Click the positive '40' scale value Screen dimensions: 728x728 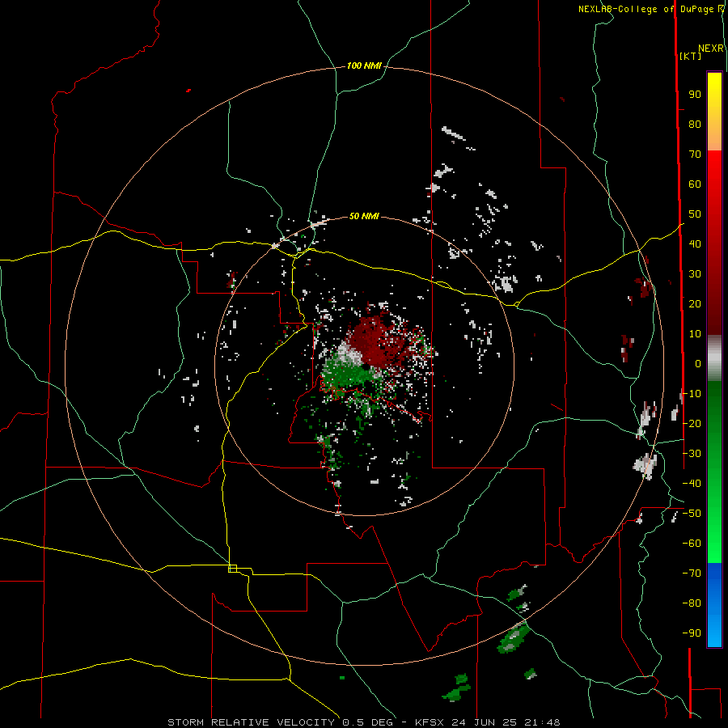tap(695, 244)
